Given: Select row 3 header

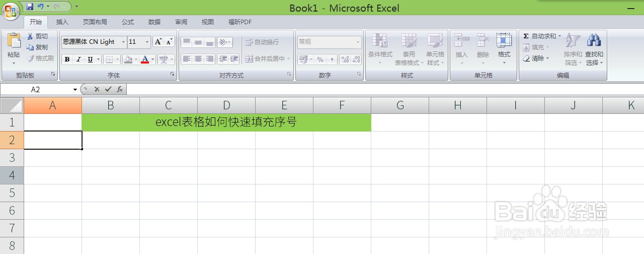Looking at the screenshot, I should pyautogui.click(x=12, y=158).
